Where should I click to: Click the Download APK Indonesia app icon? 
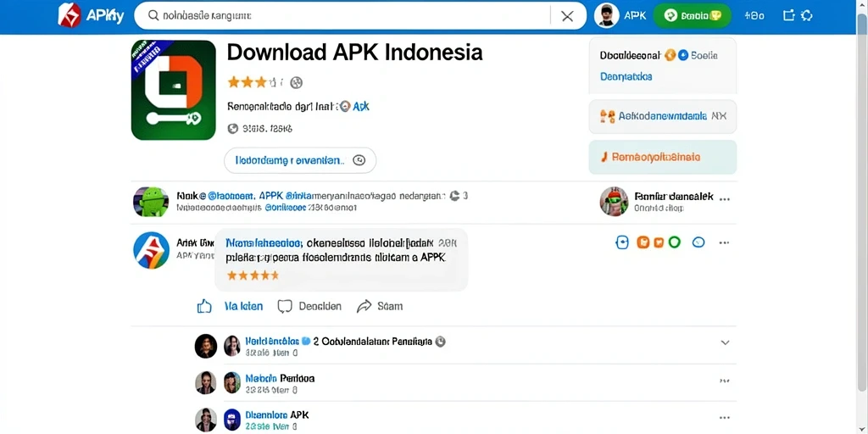click(x=173, y=90)
